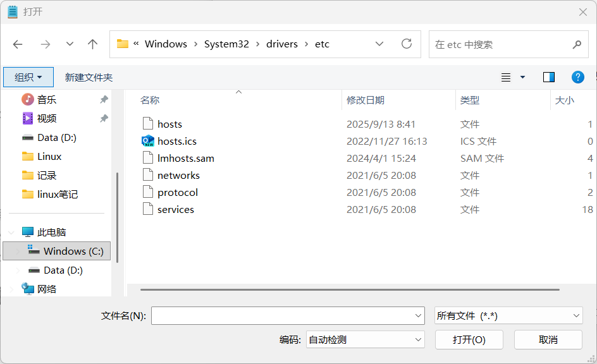Open recent locations dropdown chevron

[x=70, y=44]
